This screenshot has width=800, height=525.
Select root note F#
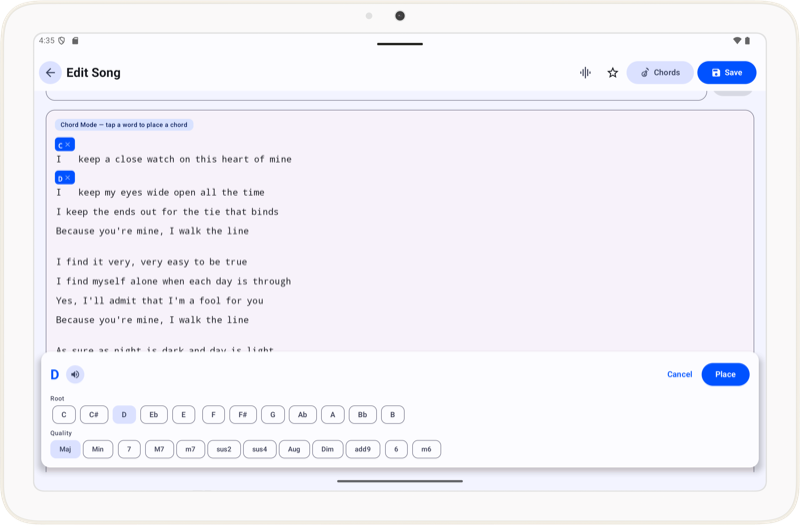tap(243, 415)
